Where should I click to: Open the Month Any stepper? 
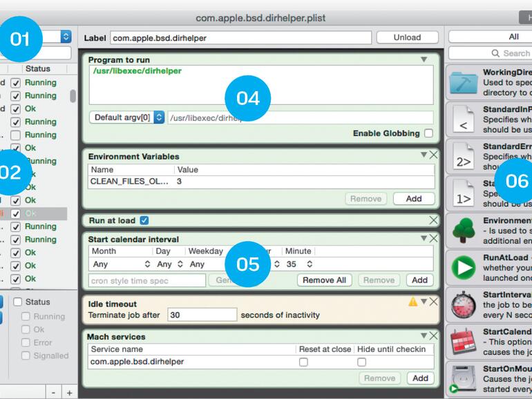147,264
